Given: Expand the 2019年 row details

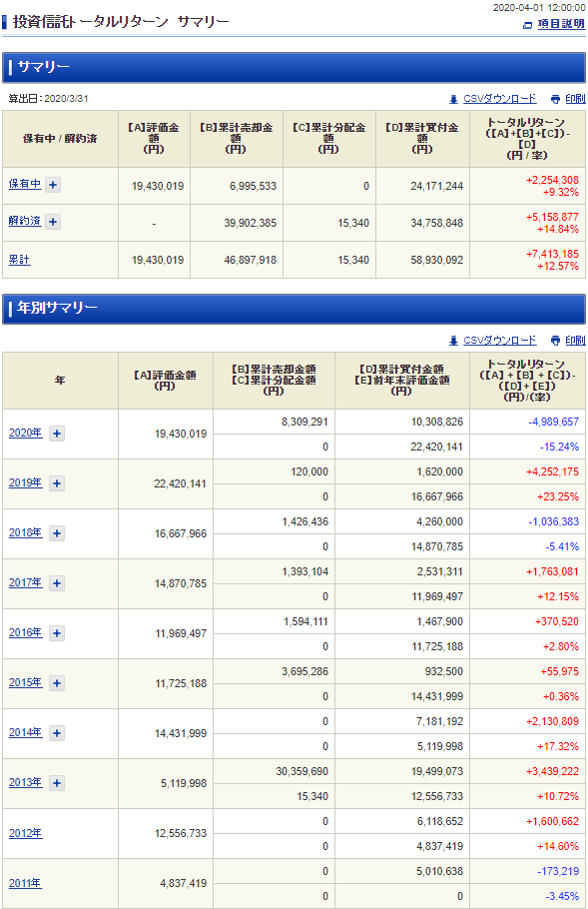Looking at the screenshot, I should pos(57,483).
